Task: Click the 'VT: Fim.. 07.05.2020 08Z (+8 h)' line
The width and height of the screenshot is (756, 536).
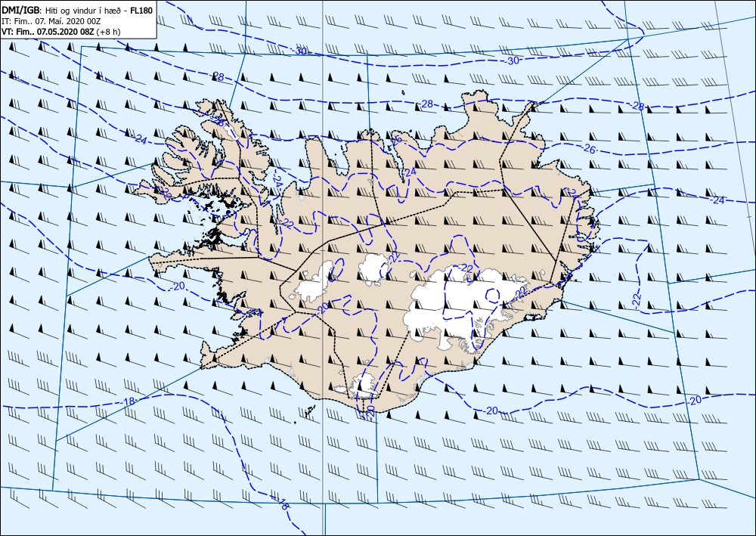Action: click(x=60, y=32)
